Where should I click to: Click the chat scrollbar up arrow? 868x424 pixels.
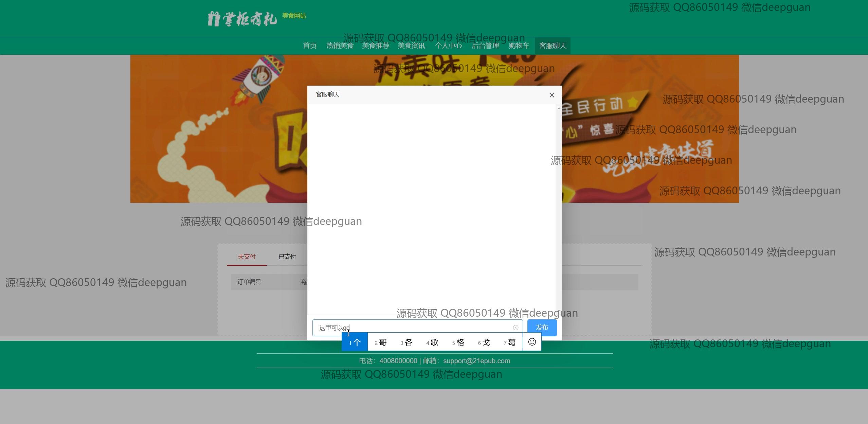(559, 108)
